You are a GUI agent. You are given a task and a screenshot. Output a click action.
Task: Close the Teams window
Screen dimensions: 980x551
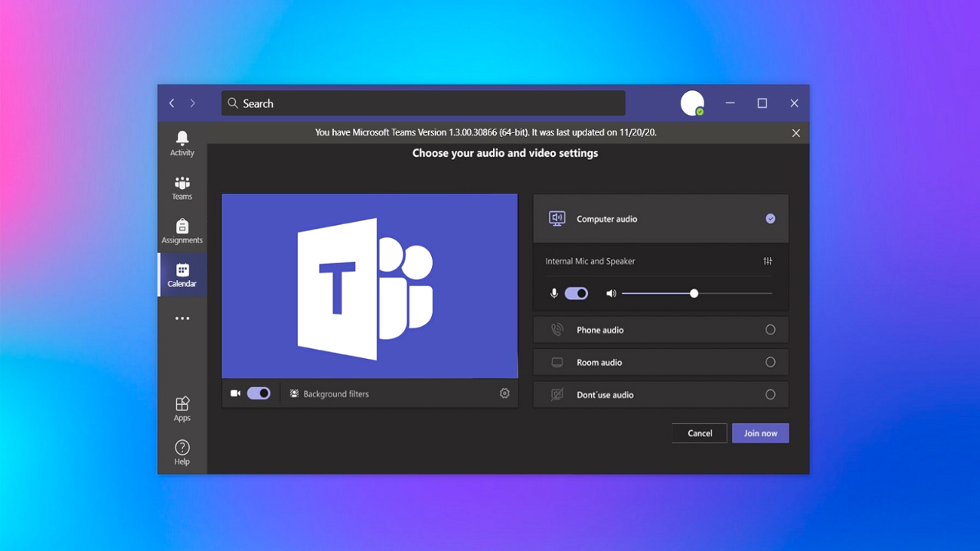(794, 103)
